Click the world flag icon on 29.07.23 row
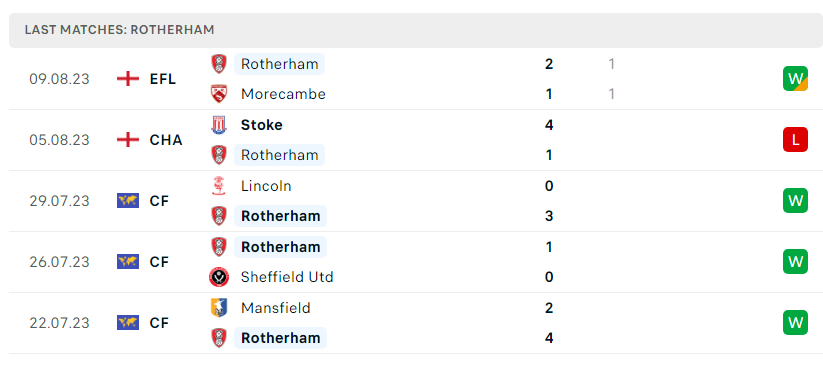The height and width of the screenshot is (372, 823). 128,201
